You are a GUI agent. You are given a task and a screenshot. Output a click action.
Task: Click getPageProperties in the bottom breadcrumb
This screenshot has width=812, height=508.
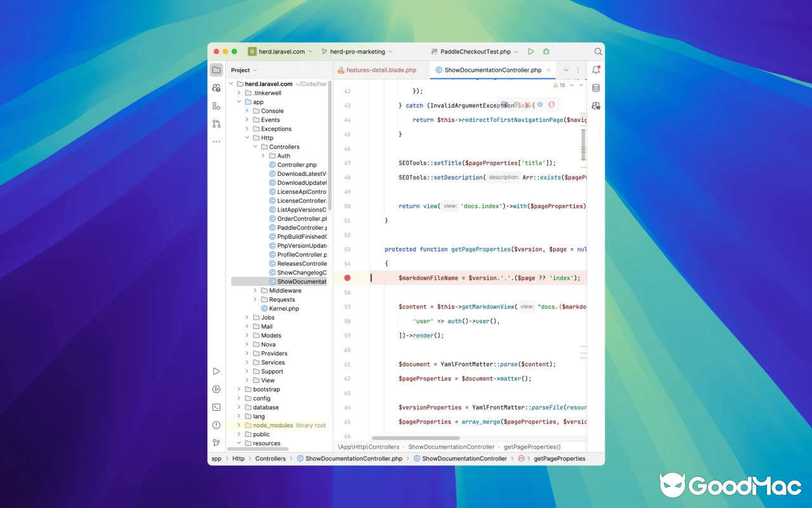tap(561, 458)
